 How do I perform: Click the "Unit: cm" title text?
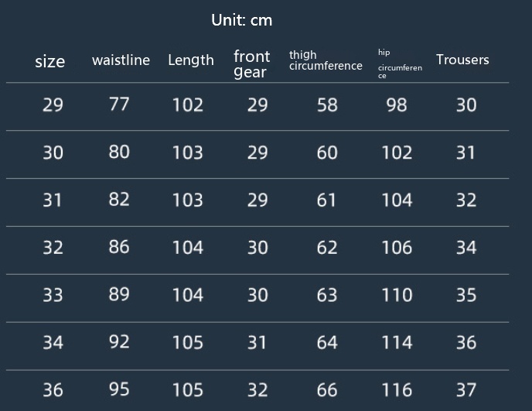click(x=241, y=20)
